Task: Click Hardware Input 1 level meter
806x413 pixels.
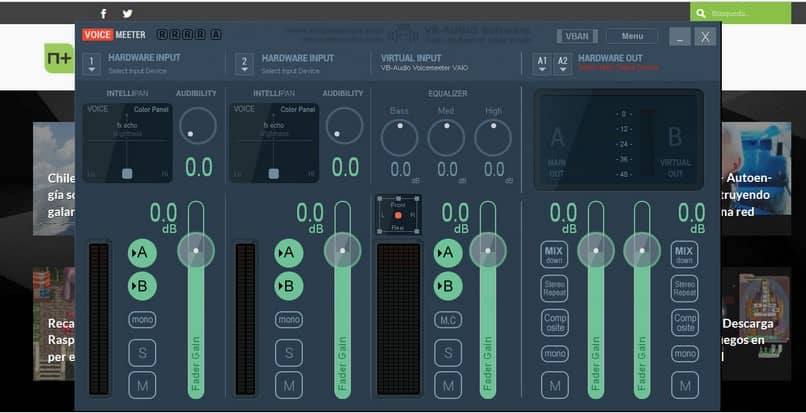Action: [x=99, y=319]
